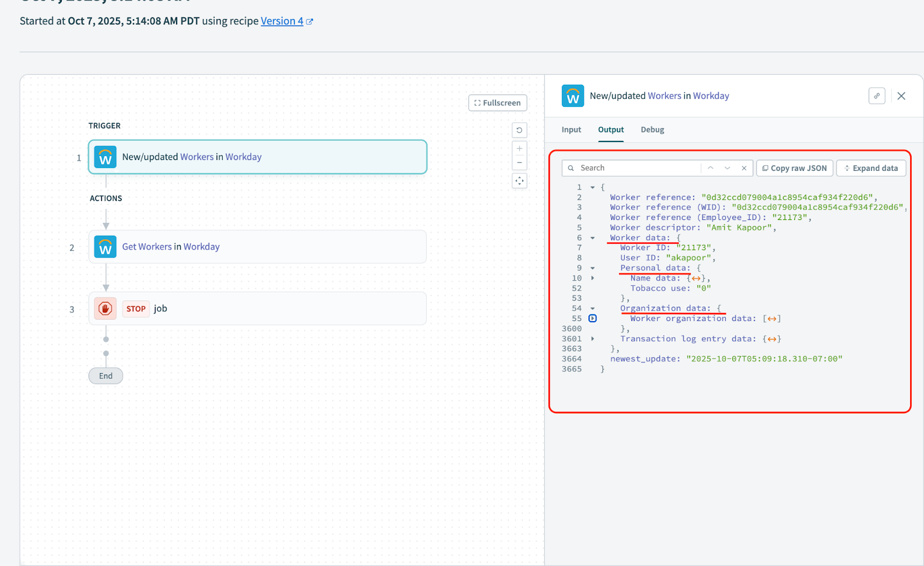Image resolution: width=924 pixels, height=566 pixels.
Task: Click the TRIGGER section label
Action: coord(105,126)
